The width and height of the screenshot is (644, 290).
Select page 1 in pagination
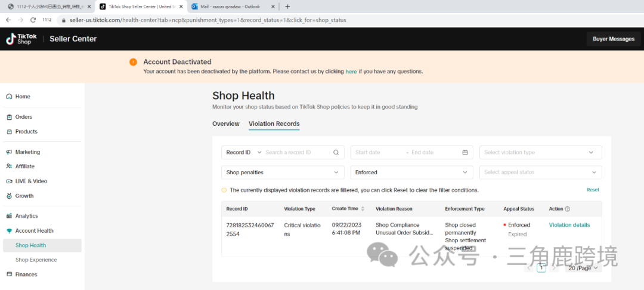click(541, 268)
